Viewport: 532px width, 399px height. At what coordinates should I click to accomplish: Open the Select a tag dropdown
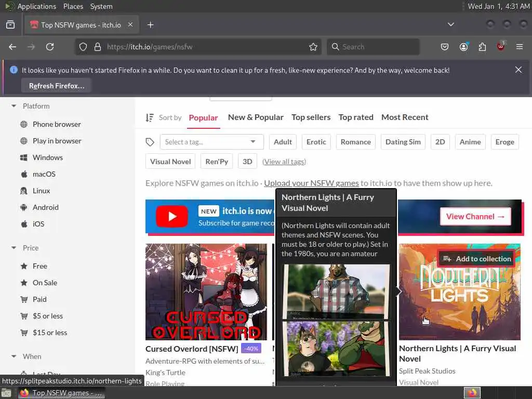point(212,142)
